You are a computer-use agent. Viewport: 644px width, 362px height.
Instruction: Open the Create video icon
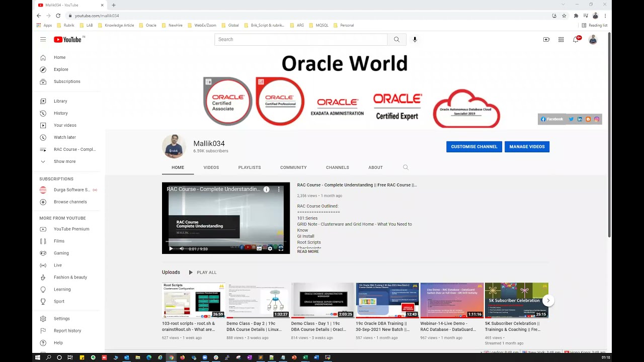(x=546, y=39)
